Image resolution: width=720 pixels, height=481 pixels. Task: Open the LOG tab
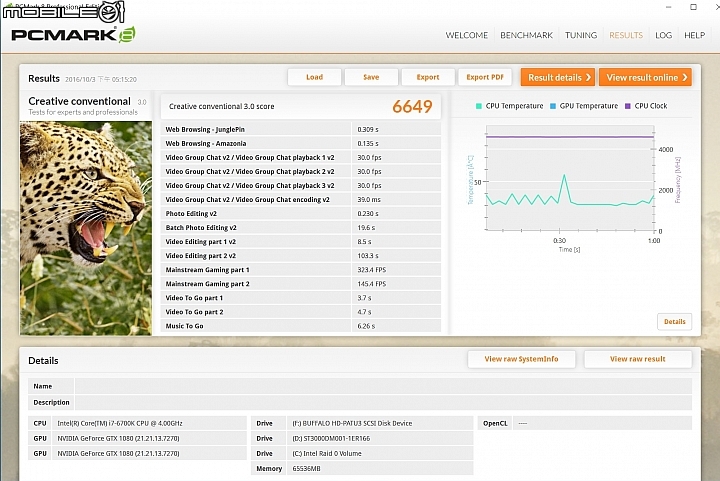pos(664,35)
